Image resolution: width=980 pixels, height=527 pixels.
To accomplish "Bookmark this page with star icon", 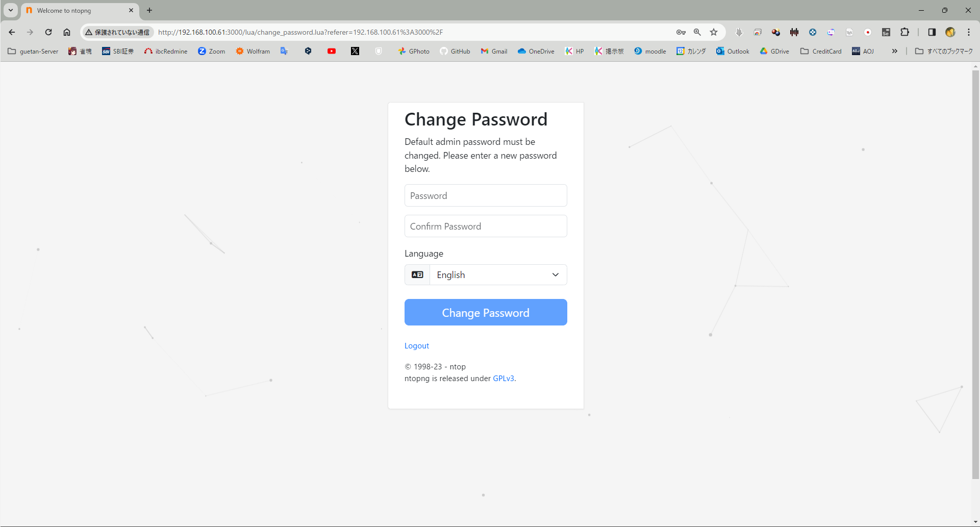I will [x=714, y=32].
